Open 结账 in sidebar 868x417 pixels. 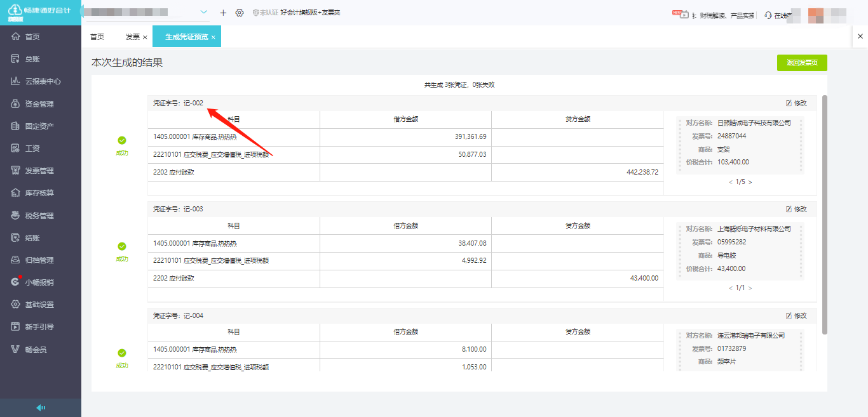pyautogui.click(x=41, y=238)
